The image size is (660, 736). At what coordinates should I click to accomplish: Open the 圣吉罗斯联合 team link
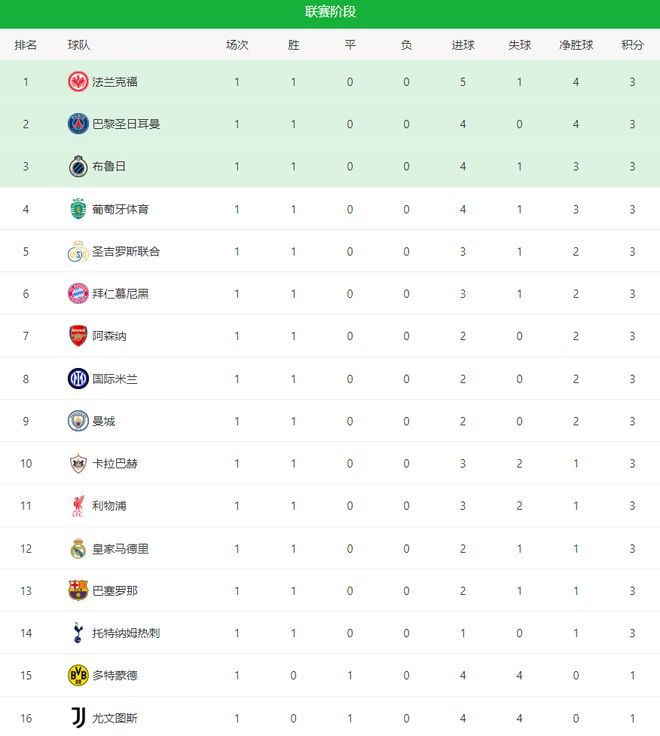126,252
